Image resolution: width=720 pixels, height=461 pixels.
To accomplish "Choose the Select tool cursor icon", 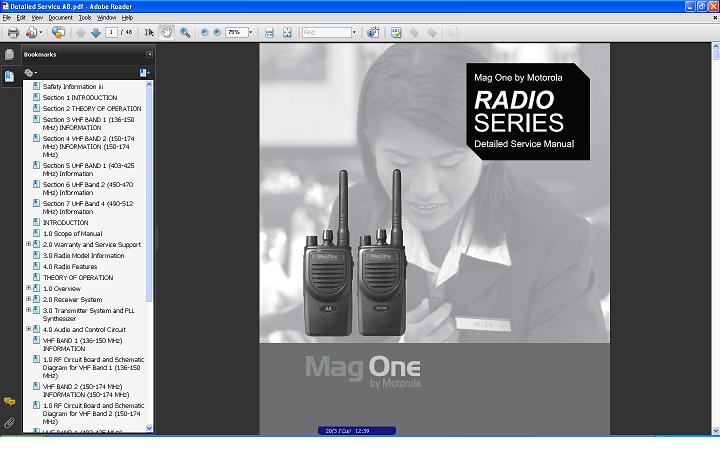I will coord(149,33).
